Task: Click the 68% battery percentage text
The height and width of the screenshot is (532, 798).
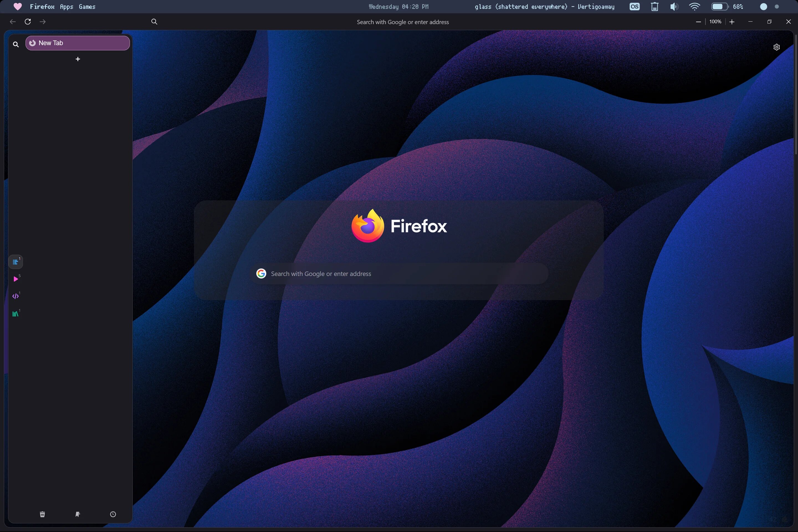Action: pyautogui.click(x=738, y=7)
